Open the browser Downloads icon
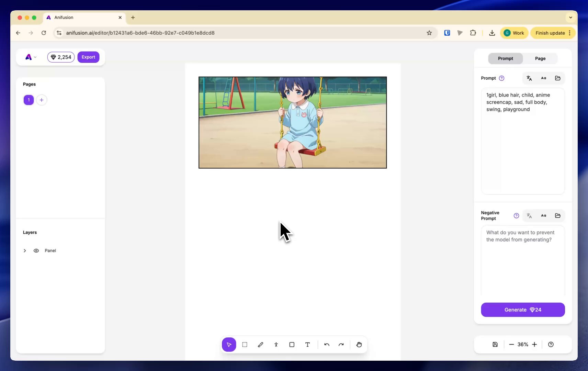The width and height of the screenshot is (588, 371). (492, 33)
